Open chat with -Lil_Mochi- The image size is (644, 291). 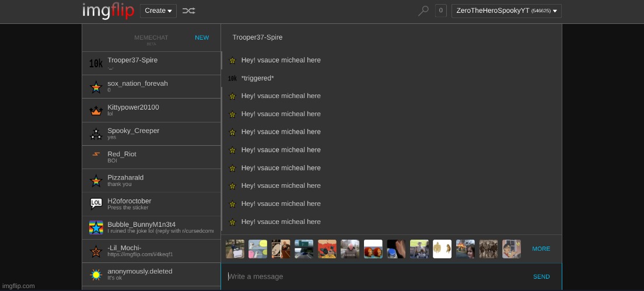151,251
